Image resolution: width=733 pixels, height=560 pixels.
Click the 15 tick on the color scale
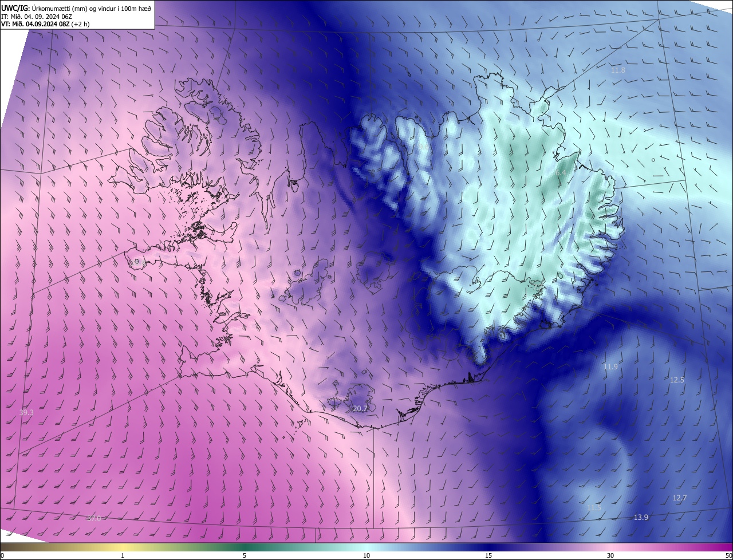488,555
